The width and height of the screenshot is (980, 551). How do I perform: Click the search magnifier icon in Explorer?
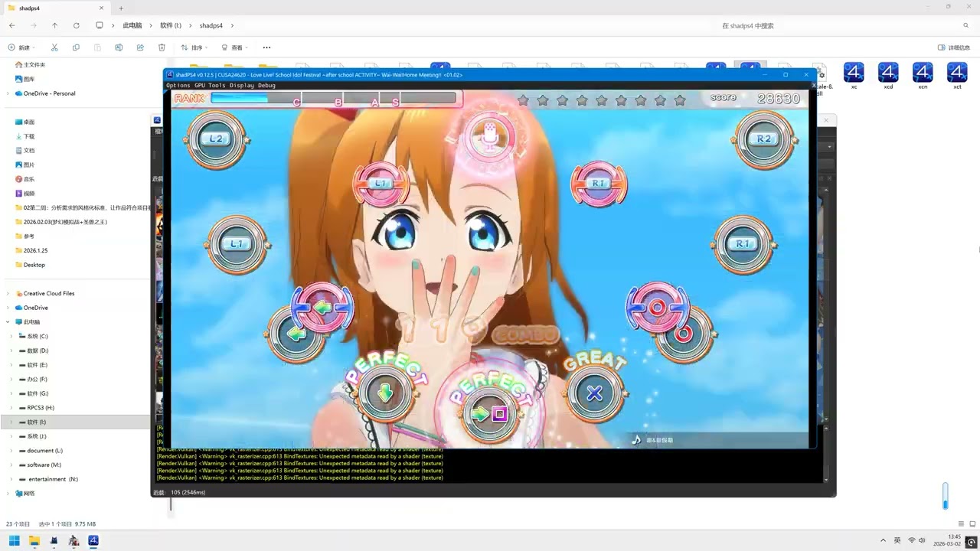965,25
